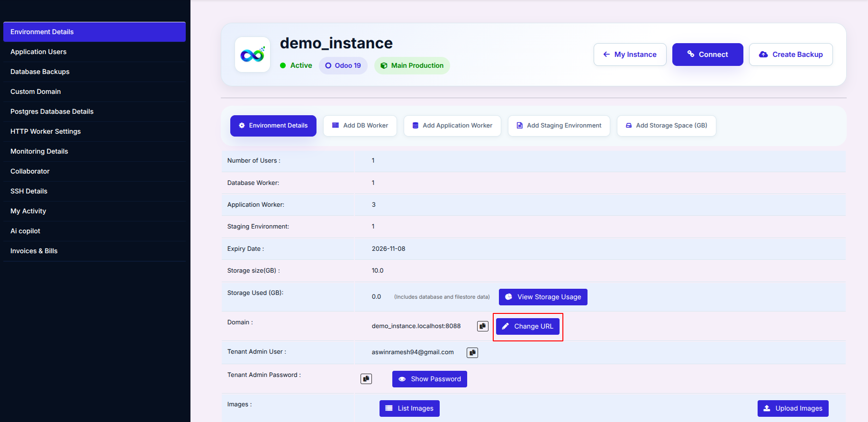
Task: Click View Storage Usage
Action: (543, 297)
